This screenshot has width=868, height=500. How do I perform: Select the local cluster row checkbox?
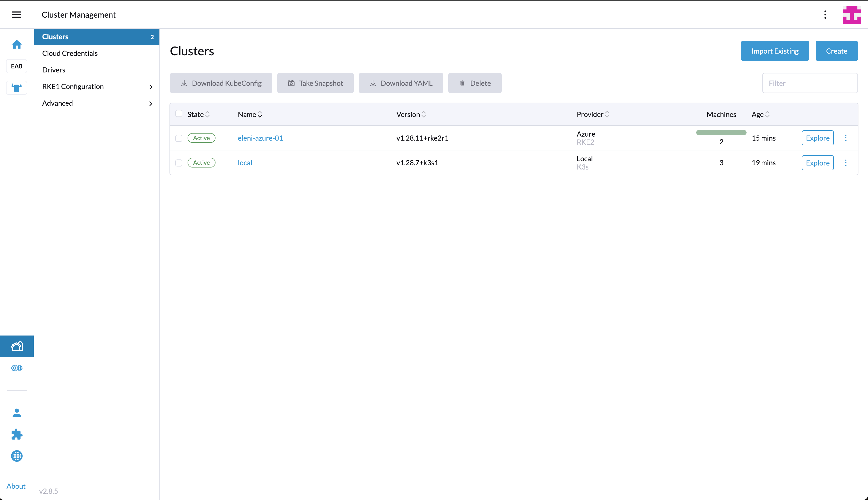pos(179,163)
